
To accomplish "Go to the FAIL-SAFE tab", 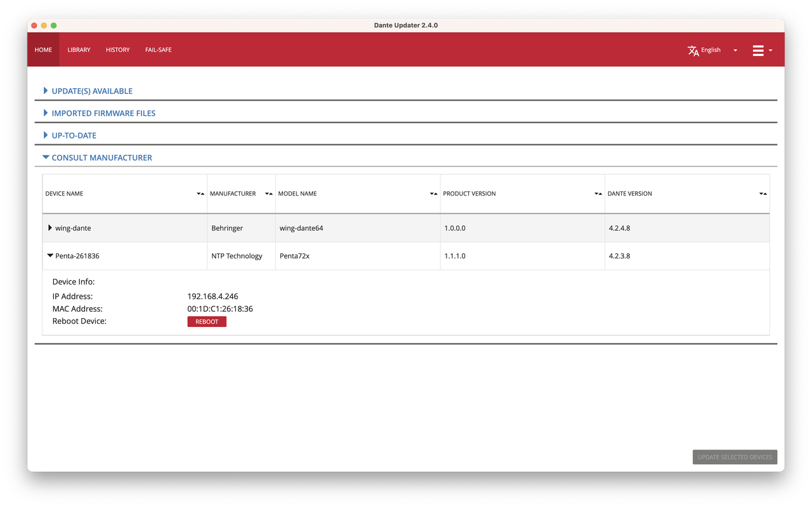I will (x=158, y=50).
